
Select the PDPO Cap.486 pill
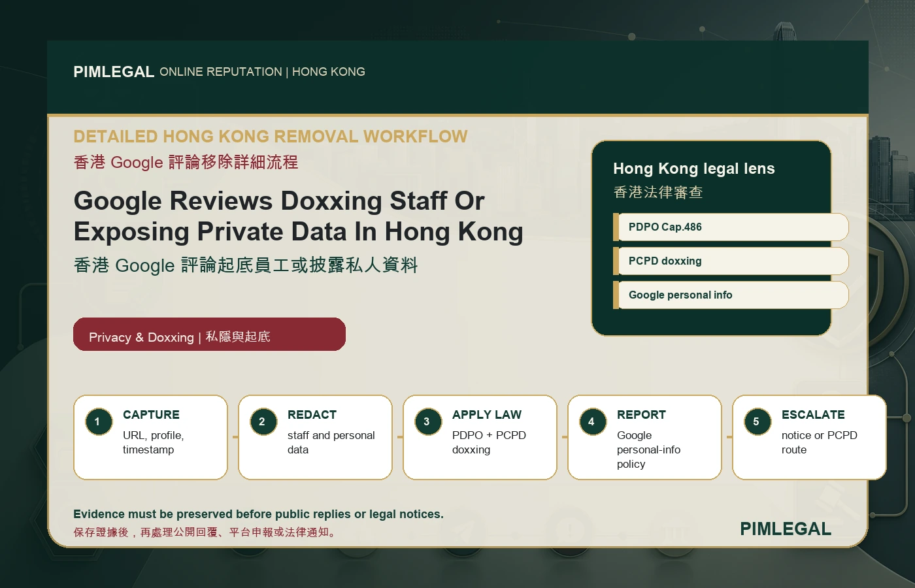(x=731, y=227)
